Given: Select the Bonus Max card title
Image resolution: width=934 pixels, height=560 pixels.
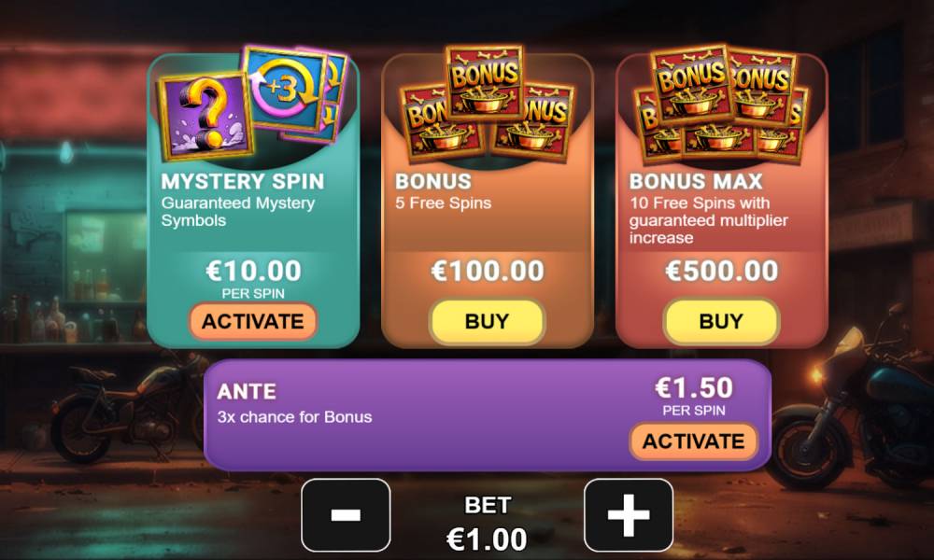Looking at the screenshot, I should [696, 181].
